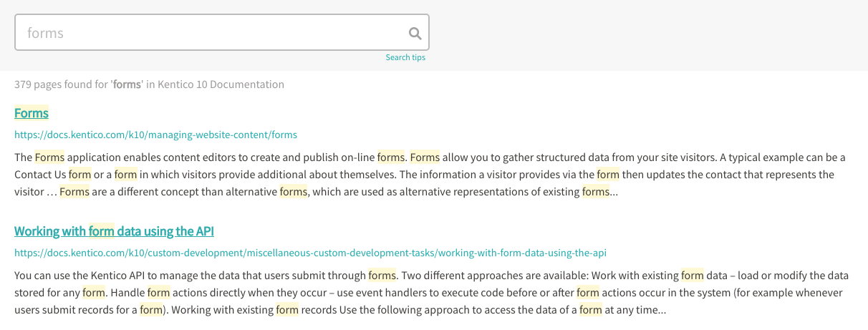The height and width of the screenshot is (330, 868).
Task: Click highlighted 'form' in second result title
Action: [102, 231]
